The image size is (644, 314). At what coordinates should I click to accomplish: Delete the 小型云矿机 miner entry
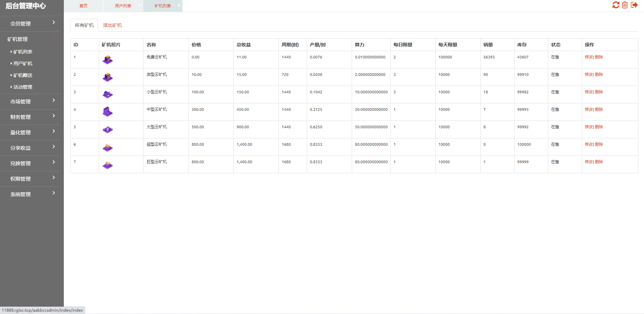point(599,92)
